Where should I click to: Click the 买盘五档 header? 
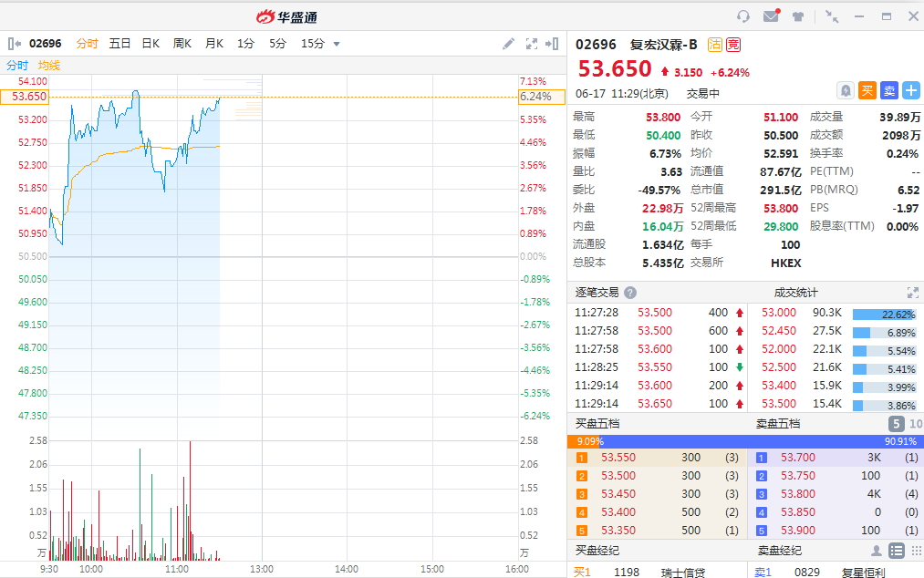click(597, 424)
